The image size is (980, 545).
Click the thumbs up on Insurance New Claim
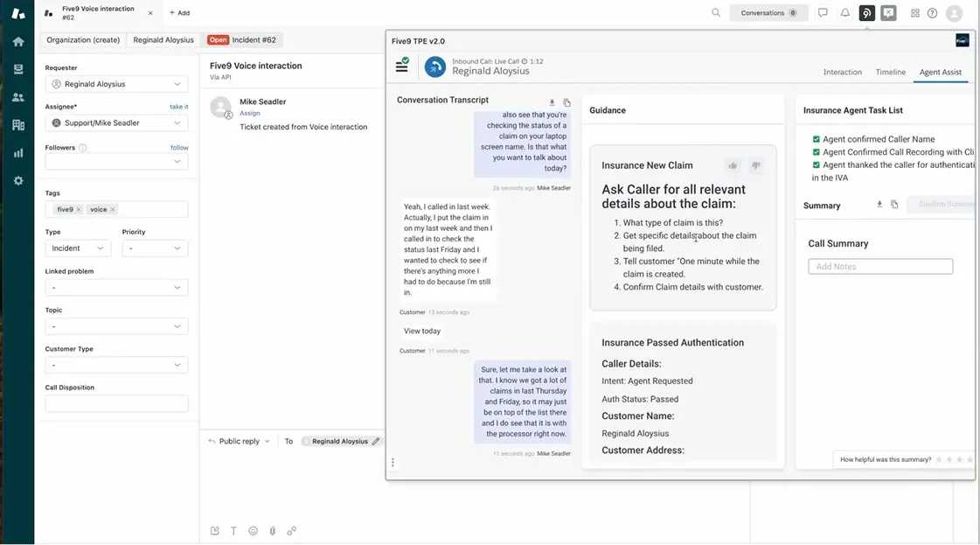click(733, 165)
